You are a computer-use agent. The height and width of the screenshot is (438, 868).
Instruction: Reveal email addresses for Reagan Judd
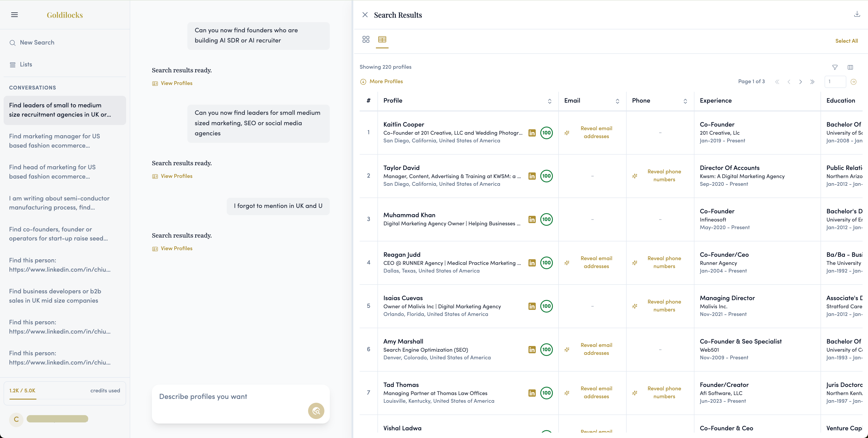coord(596,262)
